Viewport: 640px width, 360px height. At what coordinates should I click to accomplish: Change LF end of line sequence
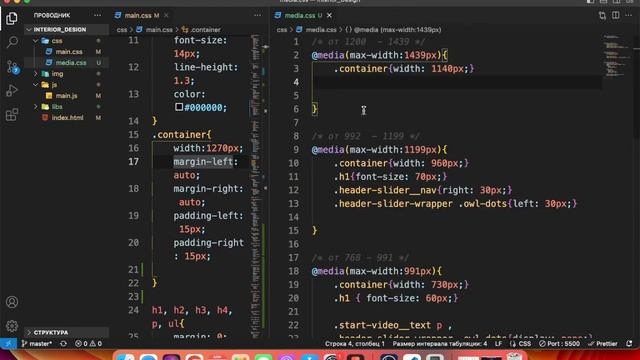click(x=498, y=344)
